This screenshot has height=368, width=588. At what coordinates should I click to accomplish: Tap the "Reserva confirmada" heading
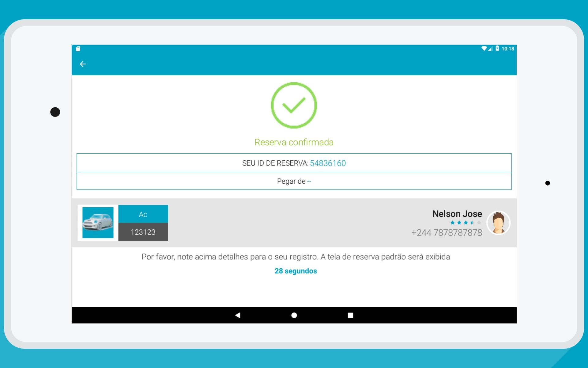point(294,142)
